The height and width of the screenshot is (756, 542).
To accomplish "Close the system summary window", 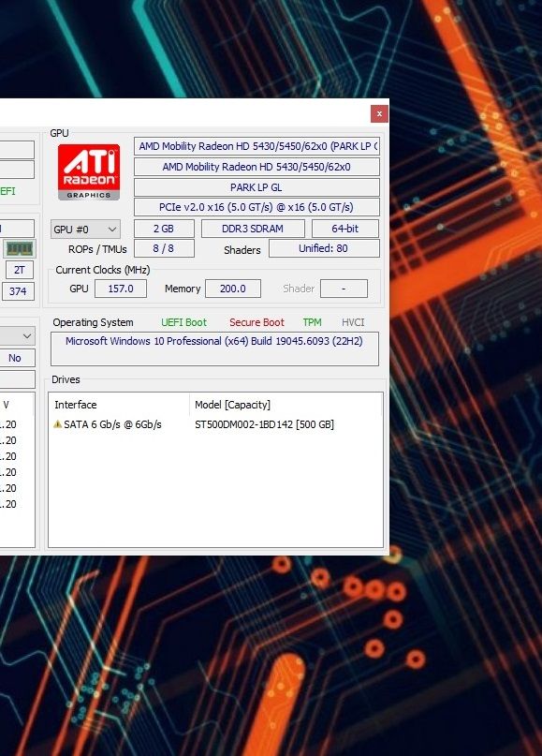I will coord(379,113).
